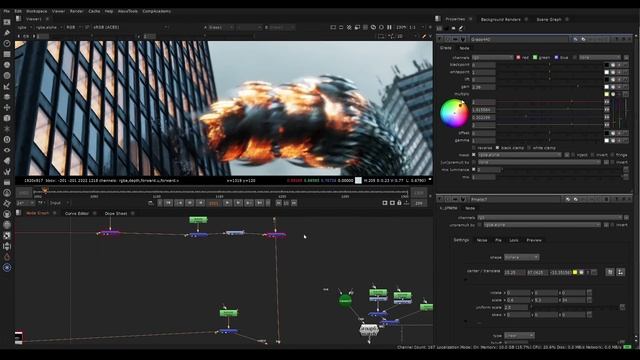Open the unpremult by dropdown in Grade
The height and width of the screenshot is (360, 640).
pos(539,162)
